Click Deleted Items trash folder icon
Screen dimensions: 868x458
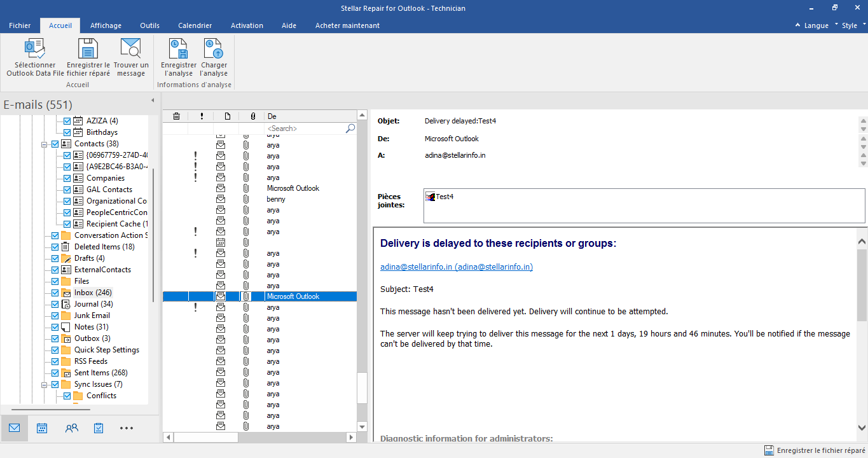click(x=65, y=247)
